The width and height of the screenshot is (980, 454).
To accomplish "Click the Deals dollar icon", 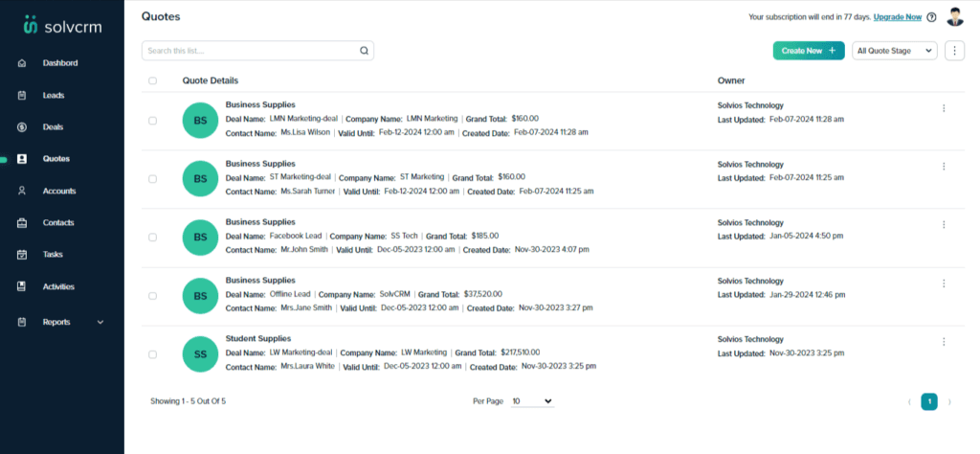I will tap(22, 127).
